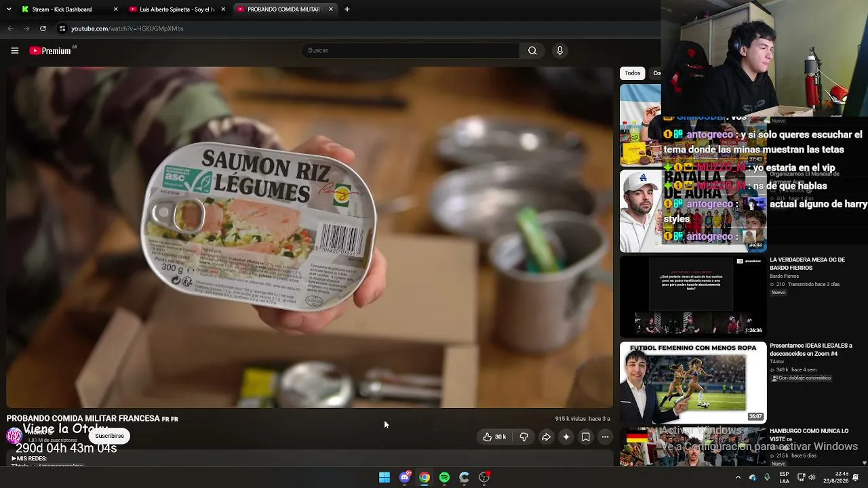Open the ESP LAA language switcher

point(784,477)
